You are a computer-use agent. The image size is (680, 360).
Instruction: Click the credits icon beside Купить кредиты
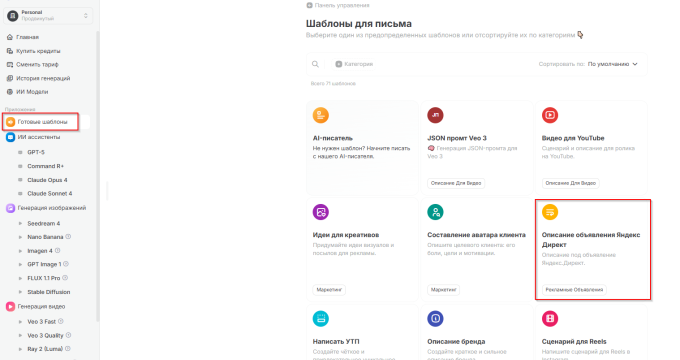(10, 51)
